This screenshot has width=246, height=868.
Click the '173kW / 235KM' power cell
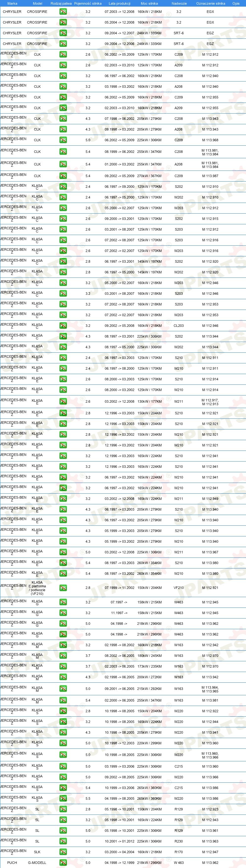coord(149,666)
